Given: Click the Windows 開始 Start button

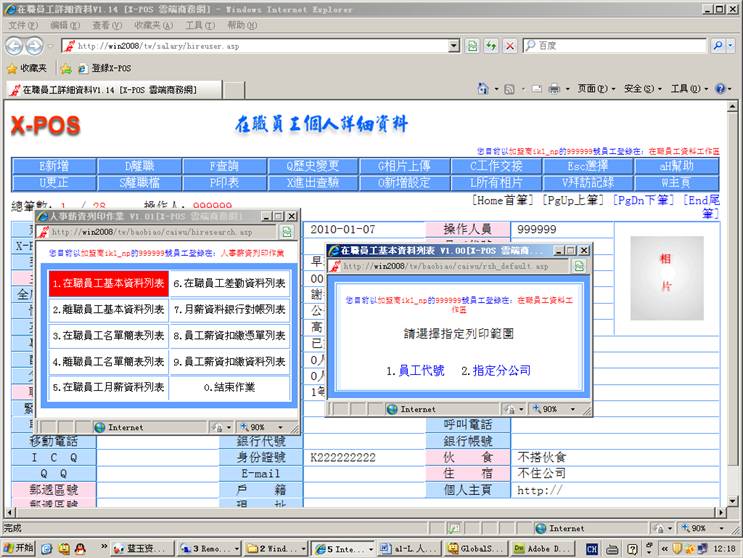Looking at the screenshot, I should pos(18,548).
